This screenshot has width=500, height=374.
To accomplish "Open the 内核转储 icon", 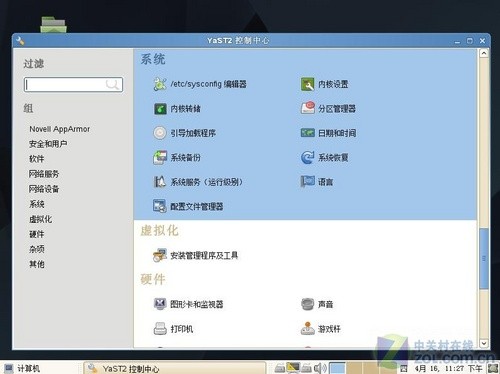I will point(160,109).
